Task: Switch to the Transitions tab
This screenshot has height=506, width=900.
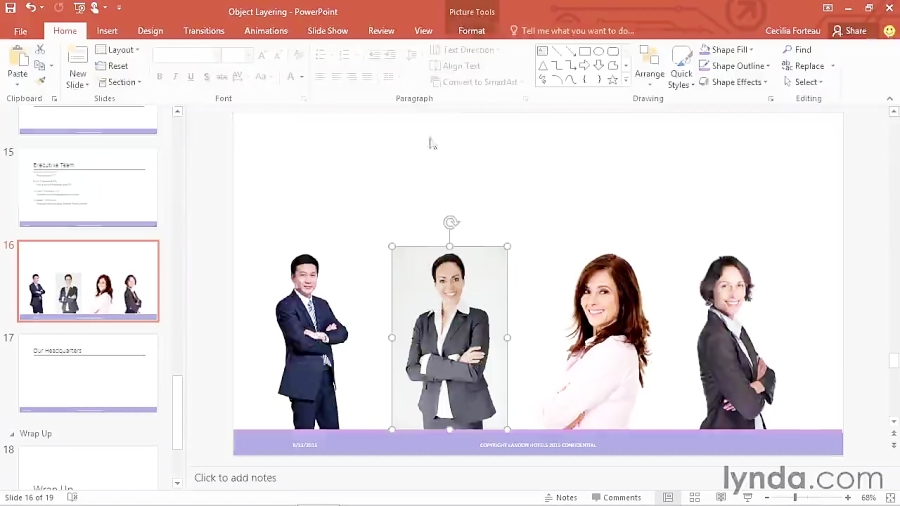Action: coord(204,31)
